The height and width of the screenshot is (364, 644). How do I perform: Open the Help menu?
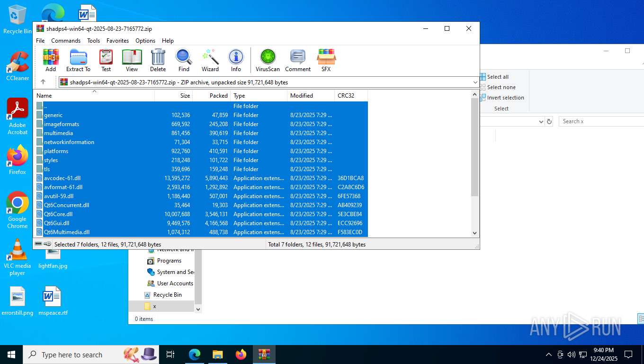(168, 41)
